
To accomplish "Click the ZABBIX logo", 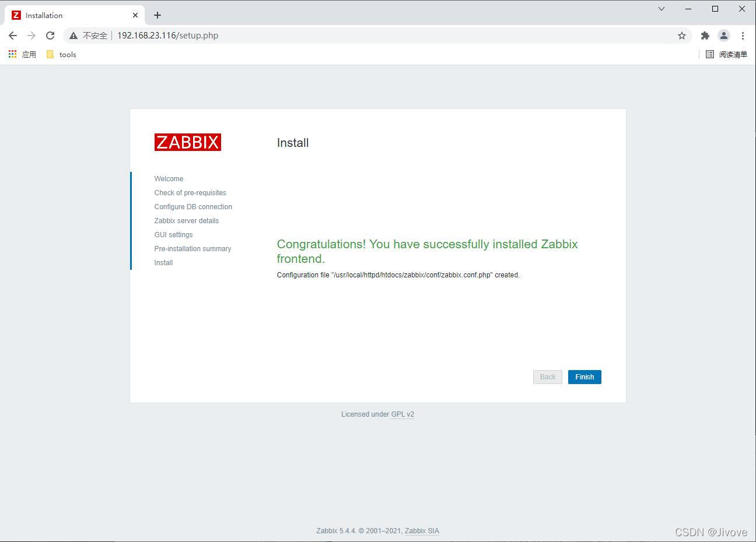I will coord(188,142).
